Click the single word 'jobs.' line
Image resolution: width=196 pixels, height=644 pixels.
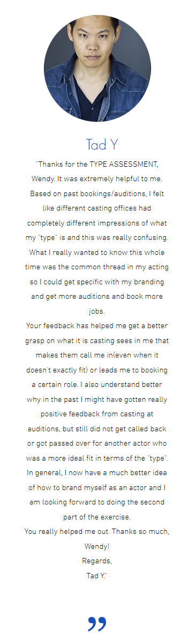point(97,311)
